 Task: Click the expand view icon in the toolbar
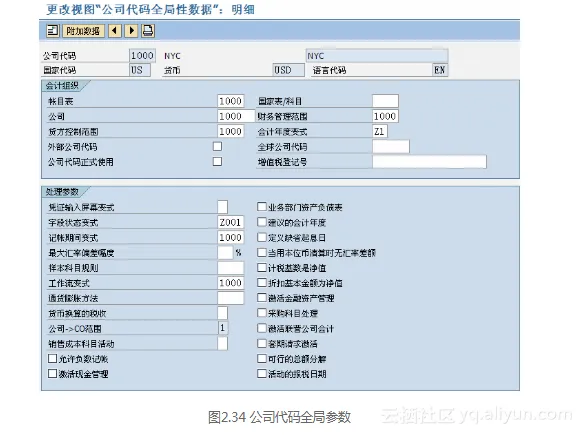tap(53, 30)
